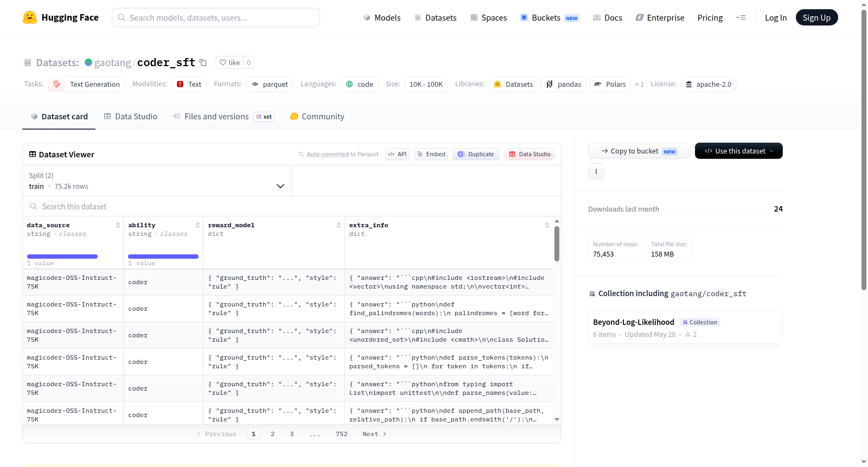
Task: Click the Polars library tag
Action: coord(610,84)
